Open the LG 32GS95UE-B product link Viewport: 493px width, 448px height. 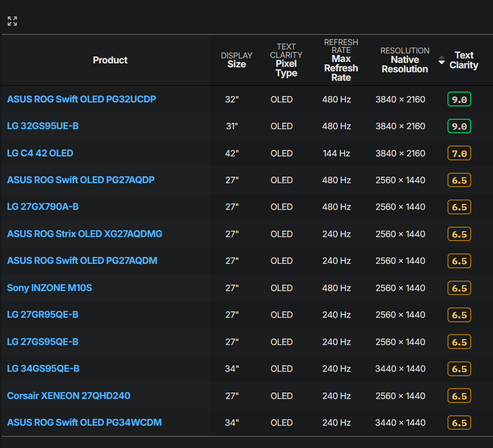[x=43, y=126]
